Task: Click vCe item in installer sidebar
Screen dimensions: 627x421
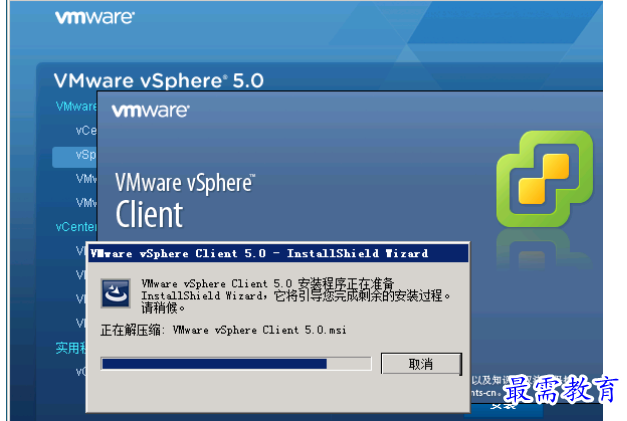Action: click(86, 130)
